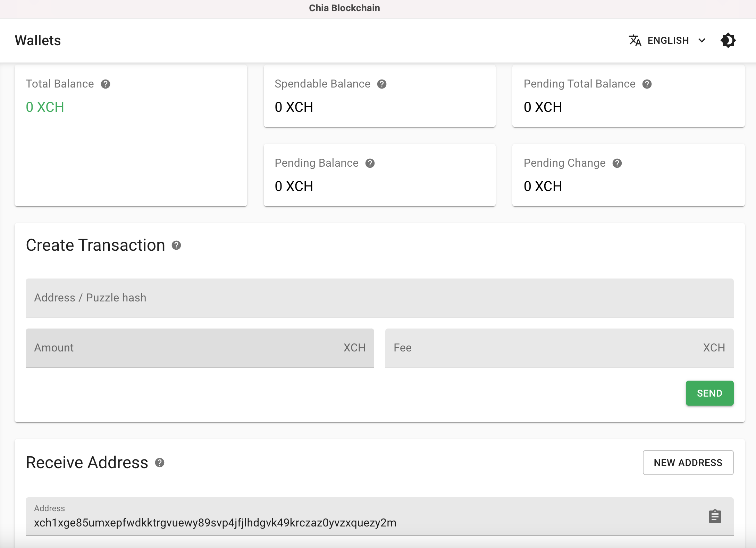Focus the Amount input field

click(200, 348)
